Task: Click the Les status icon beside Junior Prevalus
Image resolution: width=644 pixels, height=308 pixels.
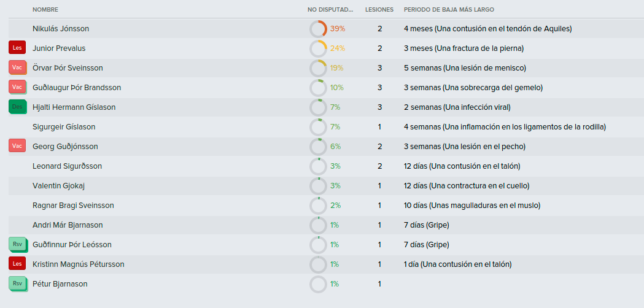Action: [x=17, y=48]
